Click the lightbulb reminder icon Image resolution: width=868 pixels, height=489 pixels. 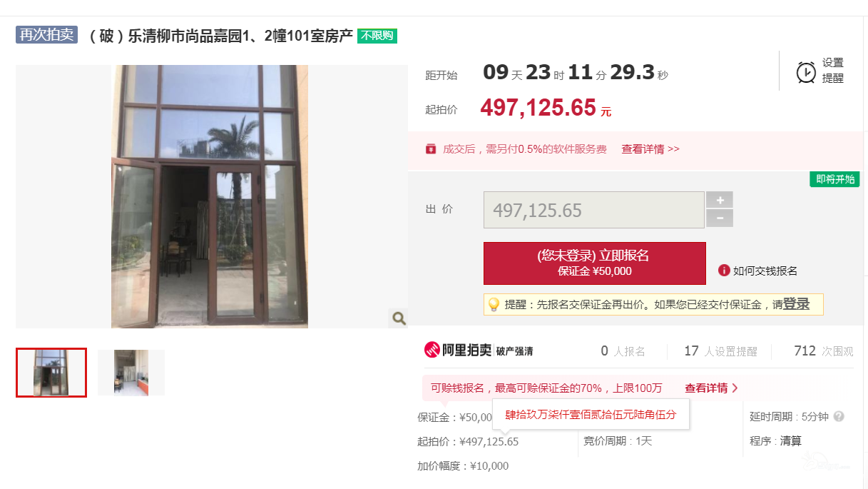pyautogui.click(x=493, y=304)
